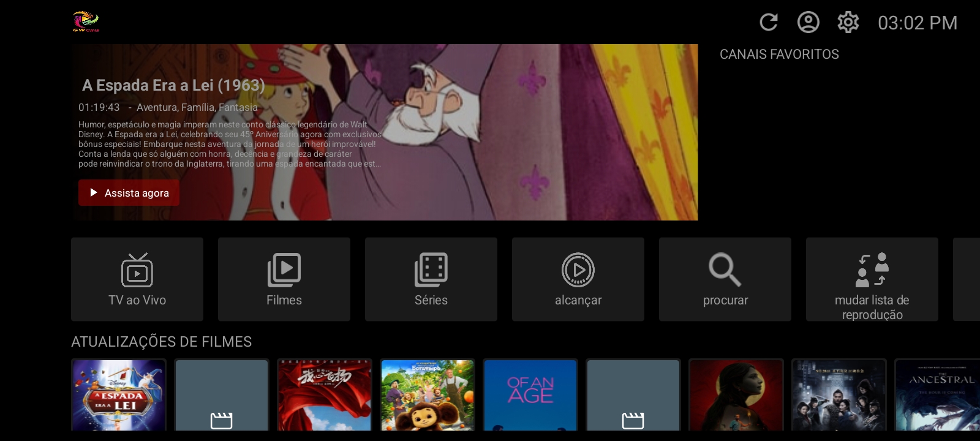Viewport: 980px width, 441px height.
Task: Open the procurar search tile
Action: (x=725, y=279)
